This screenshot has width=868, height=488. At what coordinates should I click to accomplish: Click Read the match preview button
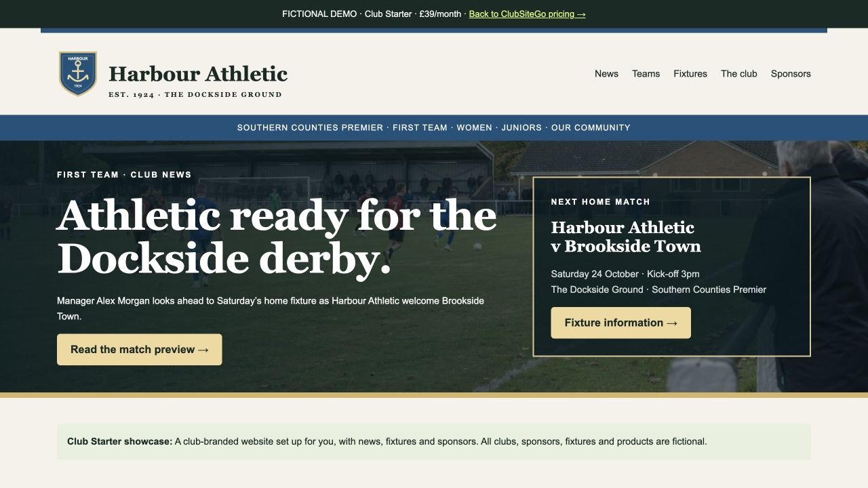click(139, 350)
